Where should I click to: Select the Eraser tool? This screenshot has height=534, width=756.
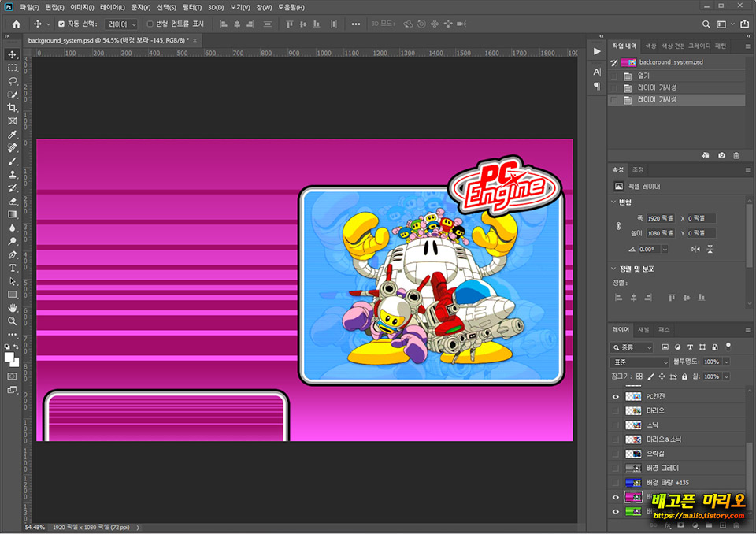[x=13, y=201]
